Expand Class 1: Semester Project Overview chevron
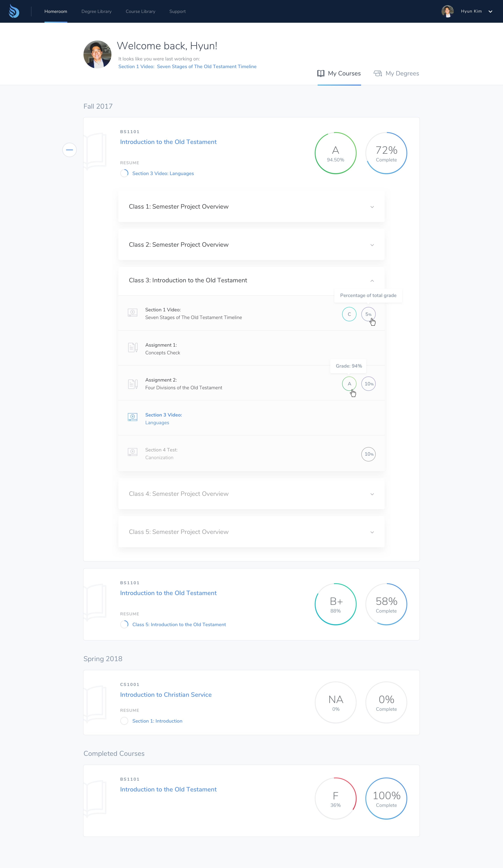The height and width of the screenshot is (868, 503). tap(372, 207)
